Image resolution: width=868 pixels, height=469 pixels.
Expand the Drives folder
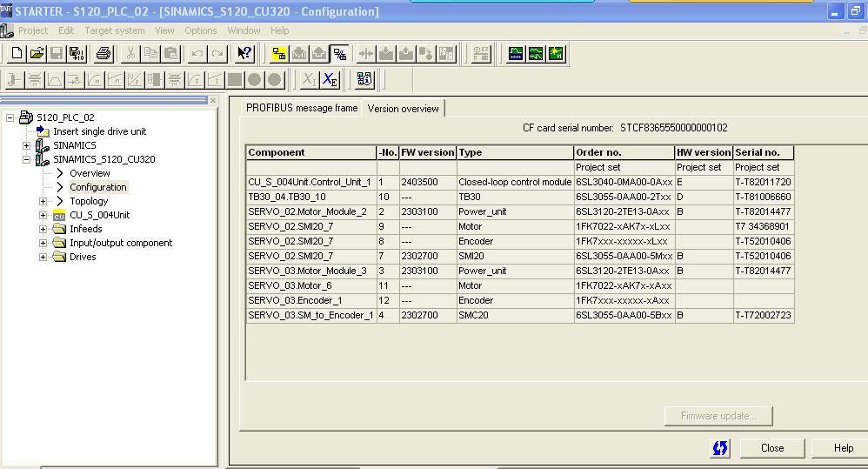[x=43, y=257]
